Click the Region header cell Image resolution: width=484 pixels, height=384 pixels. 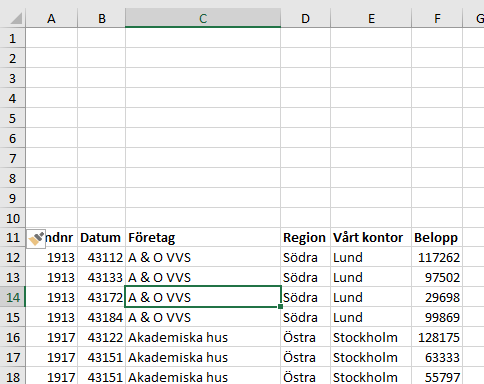coord(305,237)
